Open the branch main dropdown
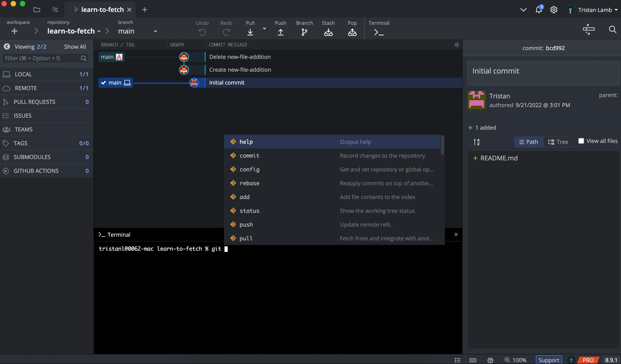 coord(155,31)
